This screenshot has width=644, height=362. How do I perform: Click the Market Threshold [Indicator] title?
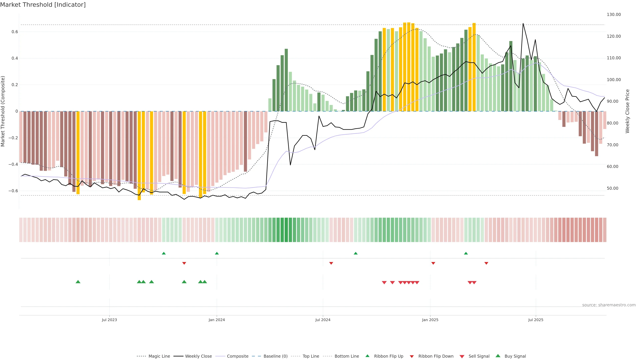pyautogui.click(x=43, y=5)
